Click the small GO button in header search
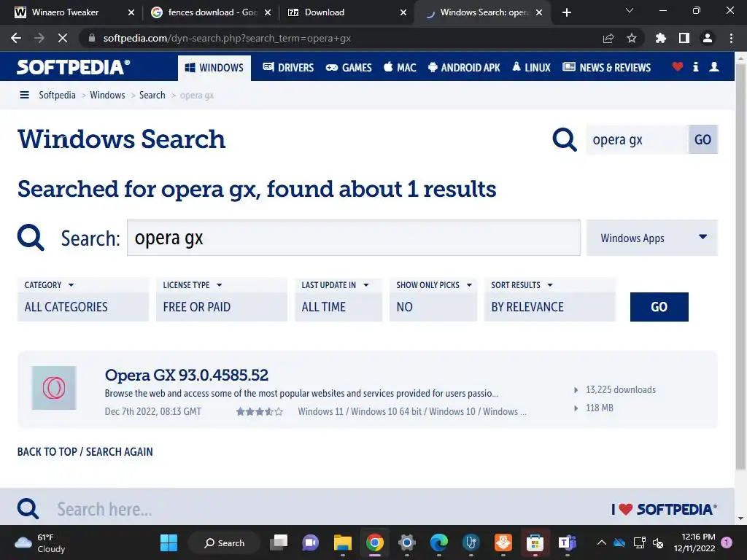This screenshot has width=747, height=560. tap(703, 139)
